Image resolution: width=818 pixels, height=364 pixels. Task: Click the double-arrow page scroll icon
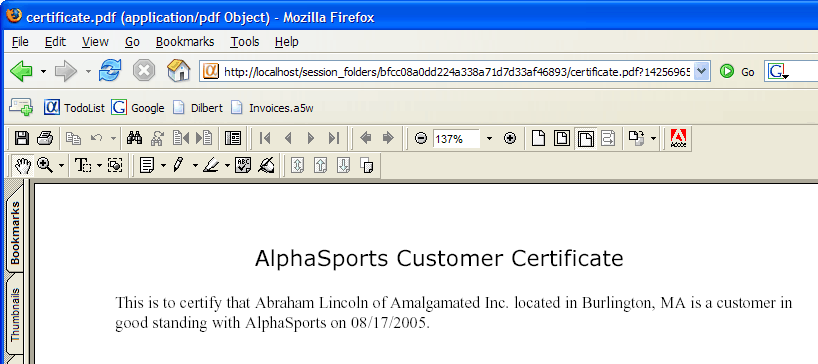tap(297, 166)
